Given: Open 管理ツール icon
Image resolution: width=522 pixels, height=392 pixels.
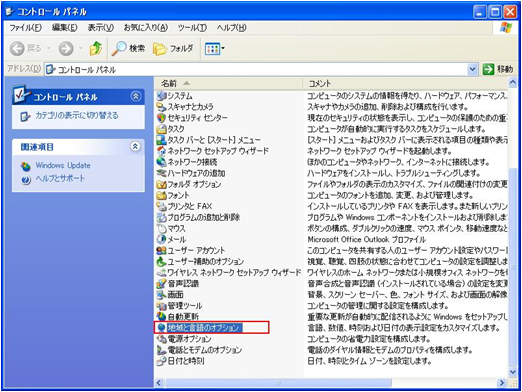Looking at the screenshot, I should 162,306.
